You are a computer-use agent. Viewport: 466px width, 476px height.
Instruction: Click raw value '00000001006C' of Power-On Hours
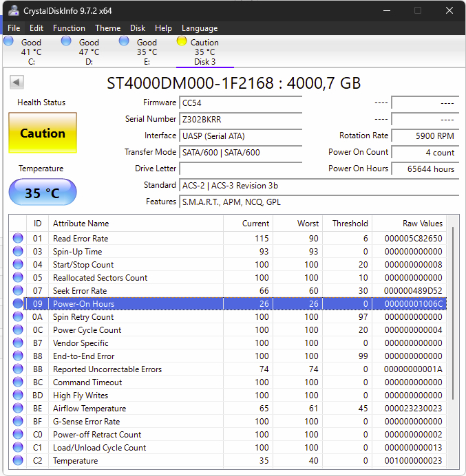(x=413, y=303)
